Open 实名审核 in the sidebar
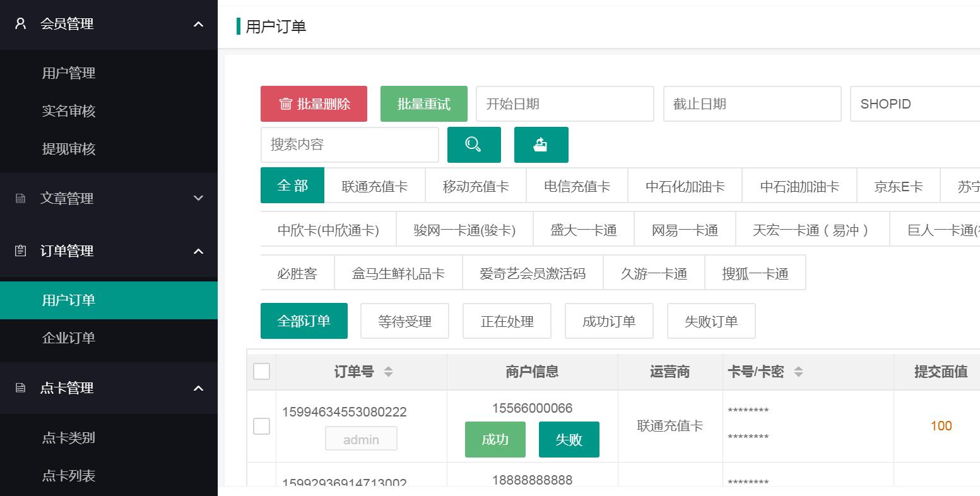This screenshot has height=496, width=980. [x=69, y=111]
